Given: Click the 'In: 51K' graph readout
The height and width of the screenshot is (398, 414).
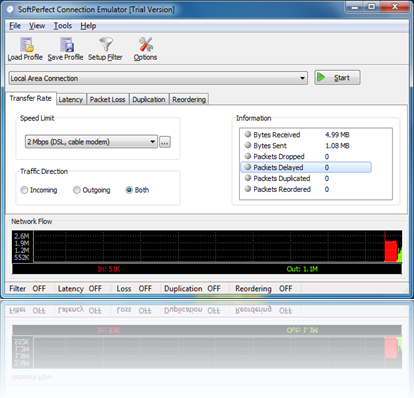Looking at the screenshot, I should (109, 269).
